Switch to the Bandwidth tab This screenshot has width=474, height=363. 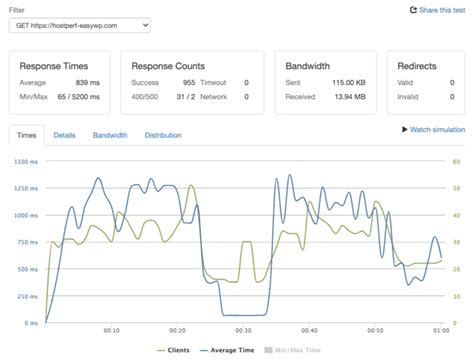[x=110, y=135]
